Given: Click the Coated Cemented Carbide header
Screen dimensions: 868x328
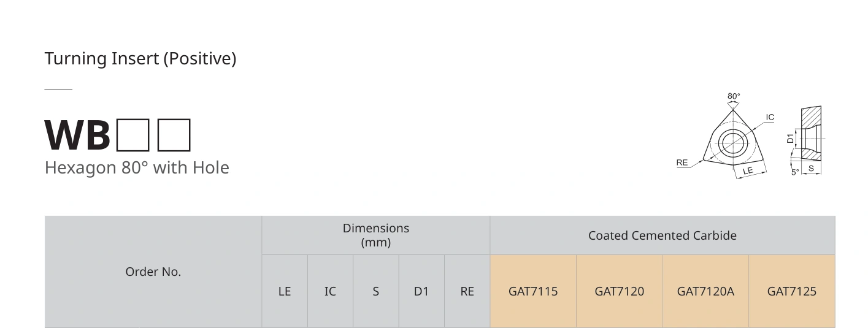Looking at the screenshot, I should [663, 235].
